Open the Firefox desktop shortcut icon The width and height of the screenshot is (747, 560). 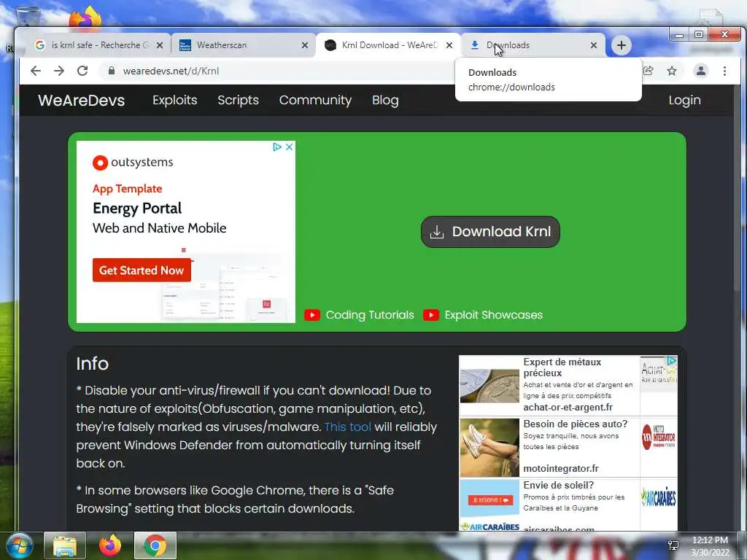(x=85, y=17)
